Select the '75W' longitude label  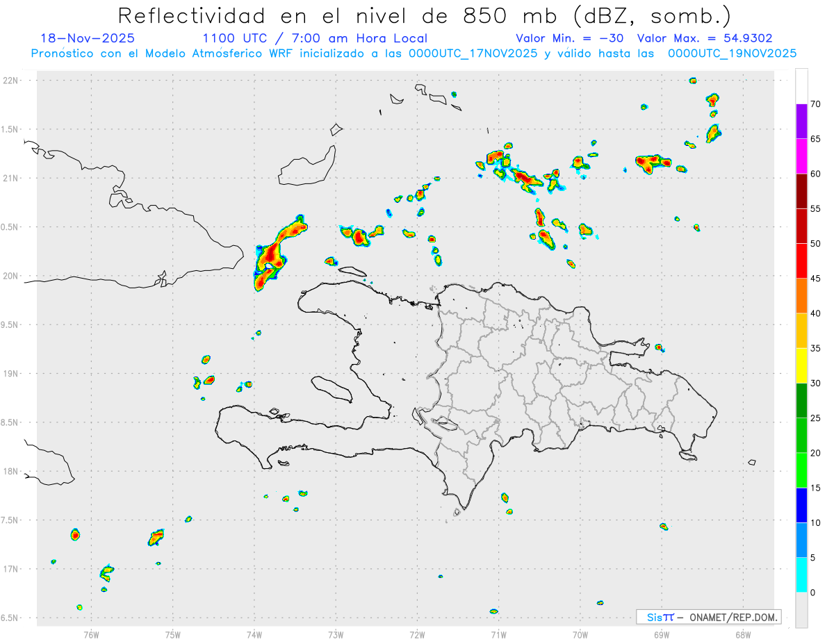173,634
